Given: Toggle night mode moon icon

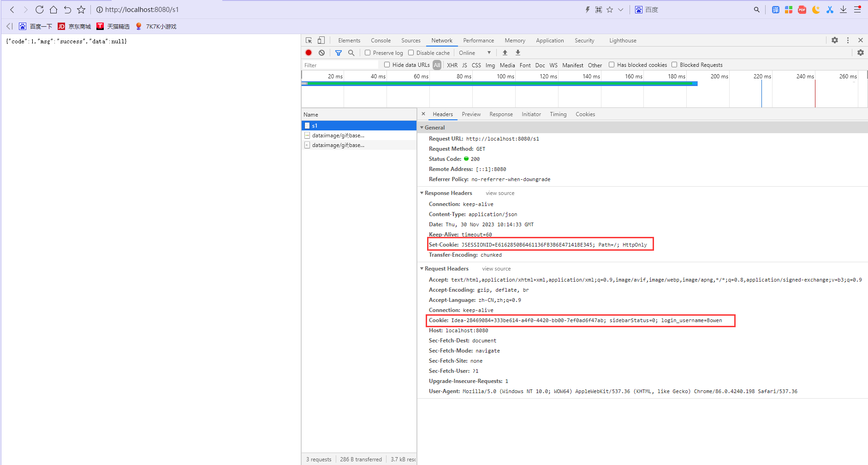Looking at the screenshot, I should click(x=816, y=10).
